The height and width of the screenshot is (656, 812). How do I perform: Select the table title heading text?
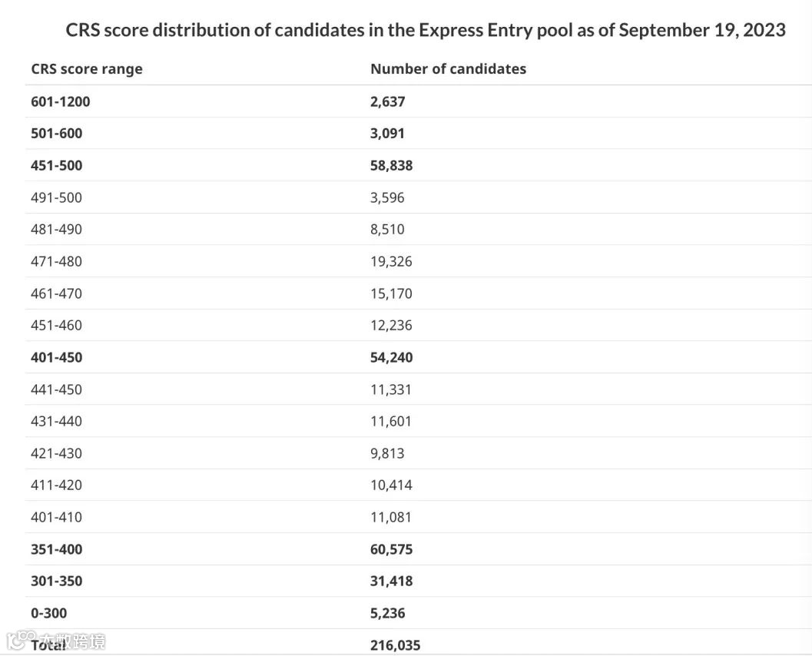tap(425, 30)
